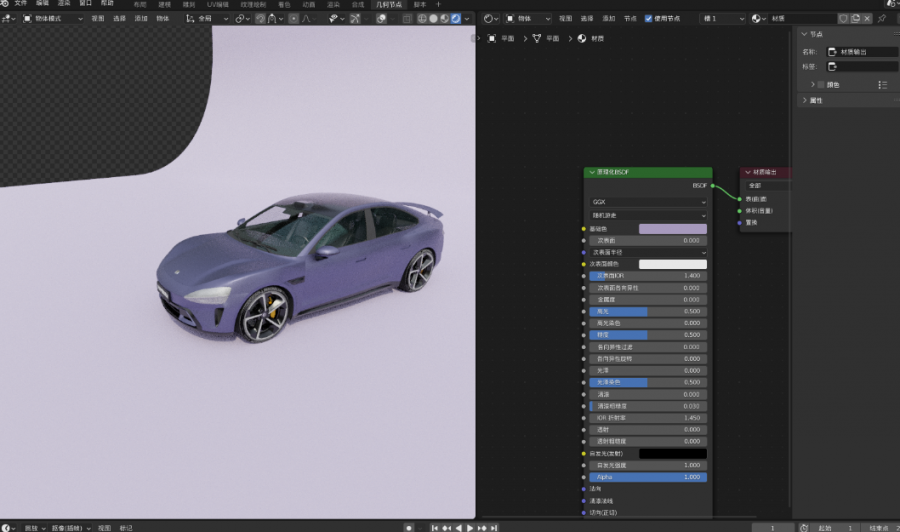Image resolution: width=900 pixels, height=532 pixels.
Task: Click play animation button in timeline
Action: [470, 527]
